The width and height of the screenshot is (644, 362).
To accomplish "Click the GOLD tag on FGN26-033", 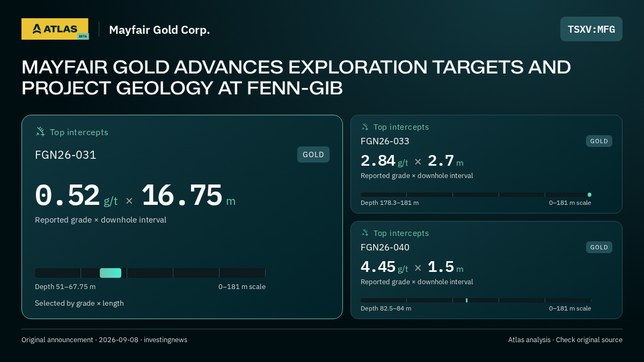I will coord(599,141).
